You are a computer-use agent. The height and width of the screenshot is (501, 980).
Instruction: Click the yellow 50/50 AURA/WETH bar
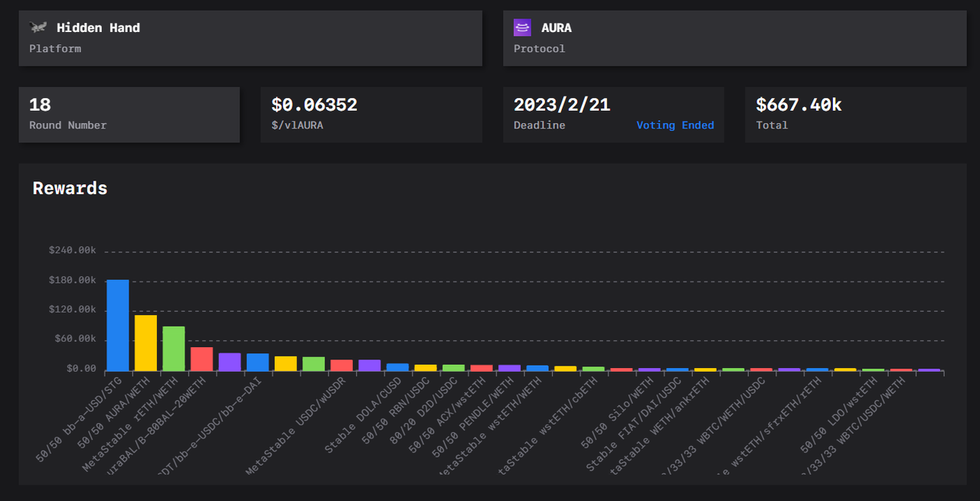(145, 343)
